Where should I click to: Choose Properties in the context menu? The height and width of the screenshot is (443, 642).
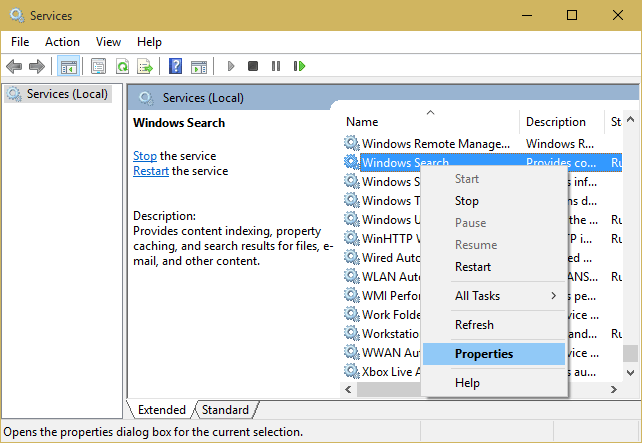[x=494, y=354]
